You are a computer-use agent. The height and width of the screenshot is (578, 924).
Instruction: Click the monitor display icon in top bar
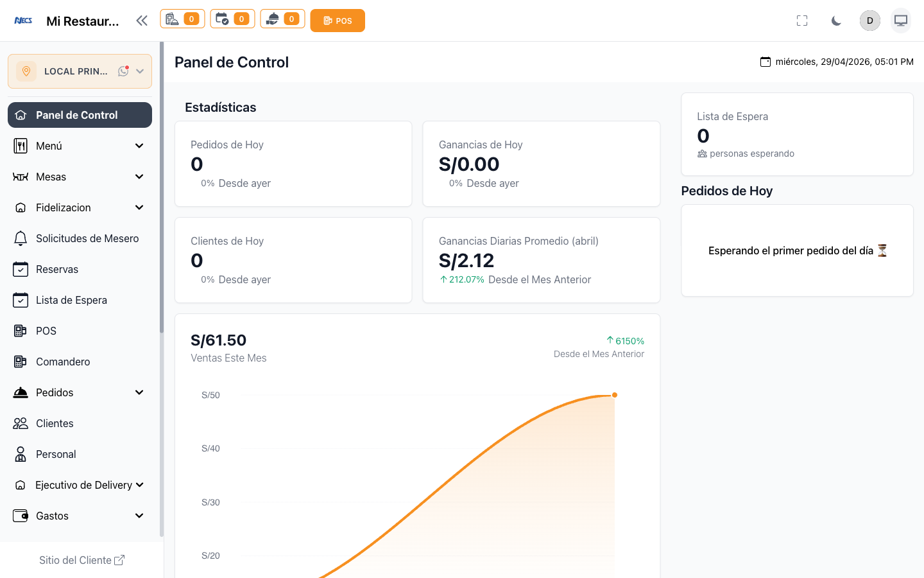click(901, 21)
